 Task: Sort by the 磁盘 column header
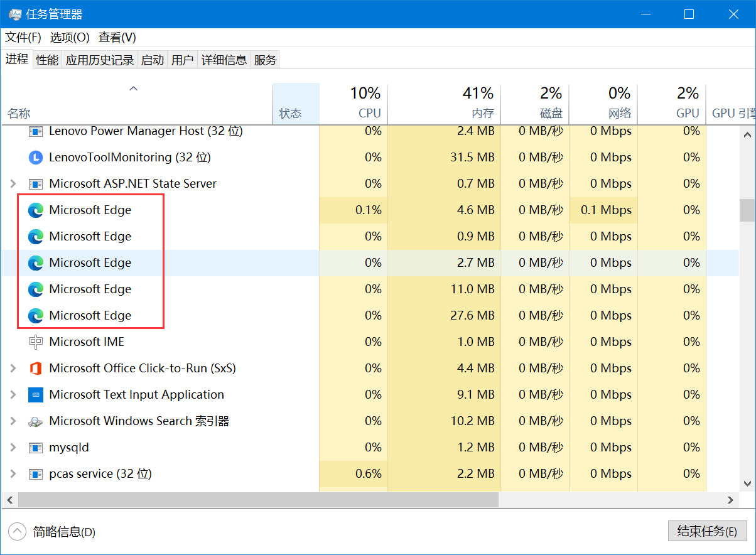tap(535, 104)
